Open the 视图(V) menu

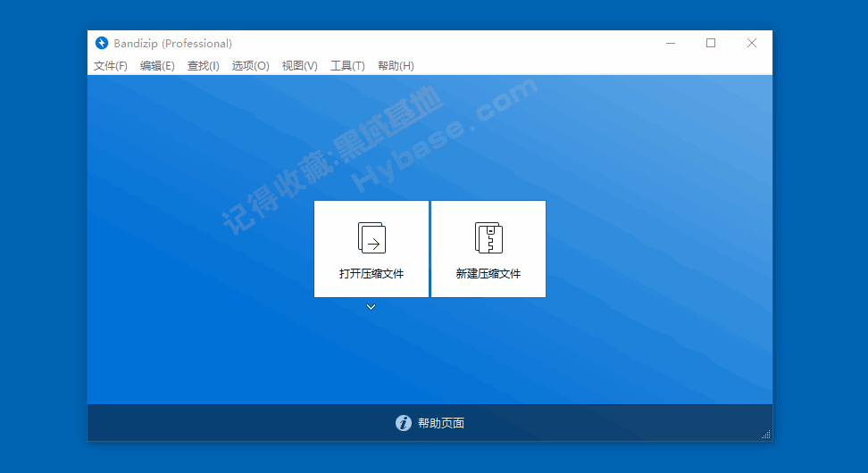[299, 66]
